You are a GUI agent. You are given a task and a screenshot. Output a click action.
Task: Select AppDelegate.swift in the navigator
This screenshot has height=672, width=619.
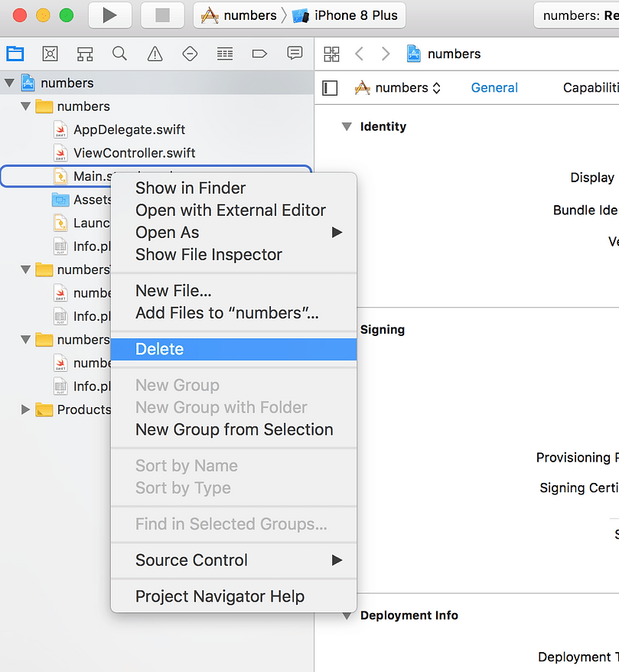pos(129,129)
